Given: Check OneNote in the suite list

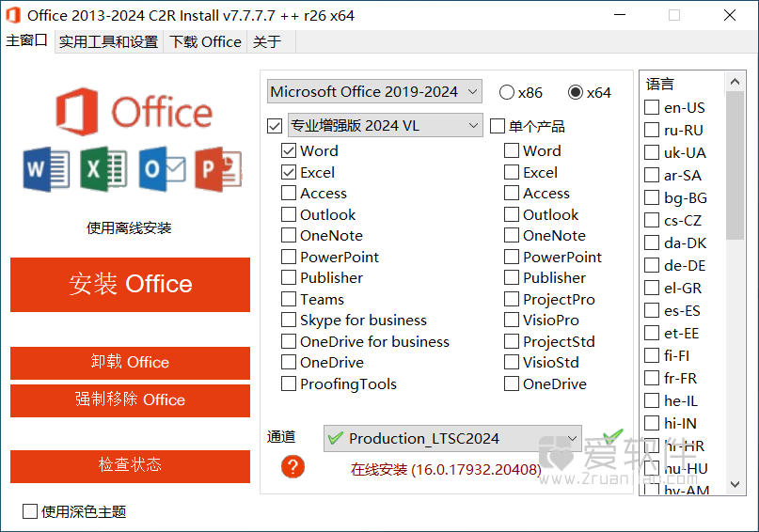Looking at the screenshot, I should pyautogui.click(x=289, y=235).
